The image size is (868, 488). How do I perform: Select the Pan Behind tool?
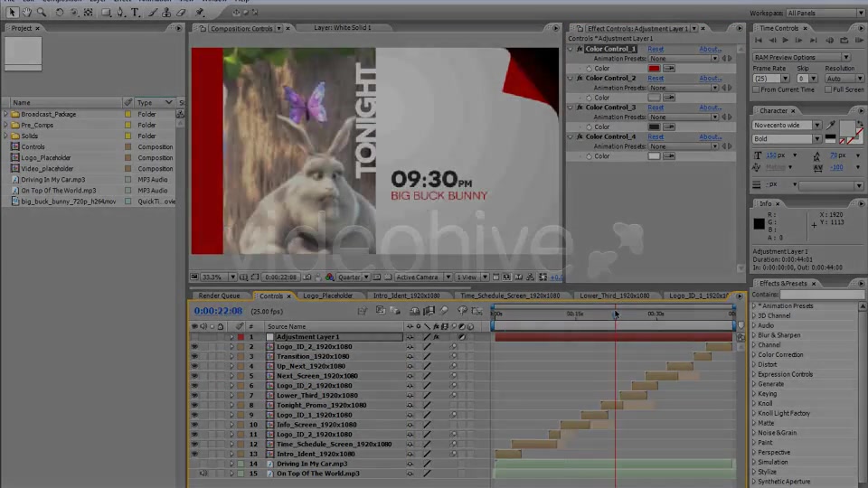pyautogui.click(x=88, y=12)
